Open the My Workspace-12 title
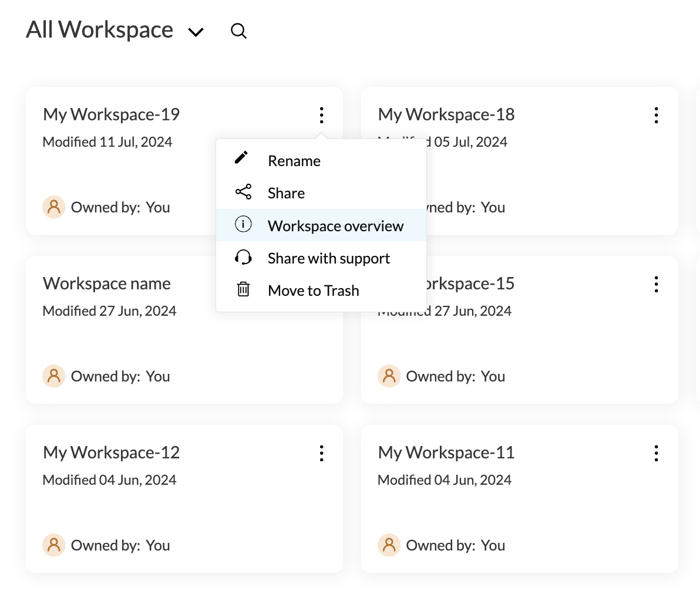The height and width of the screenshot is (601, 700). (x=112, y=453)
